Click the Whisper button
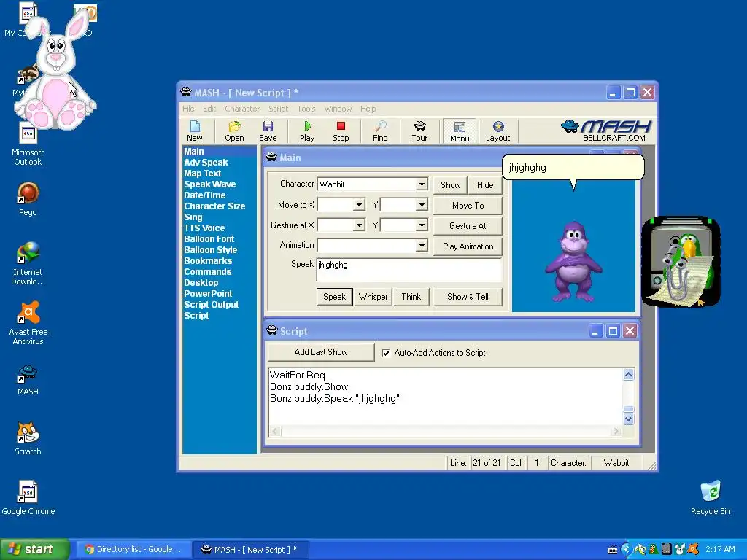This screenshot has width=747, height=560. 373,297
